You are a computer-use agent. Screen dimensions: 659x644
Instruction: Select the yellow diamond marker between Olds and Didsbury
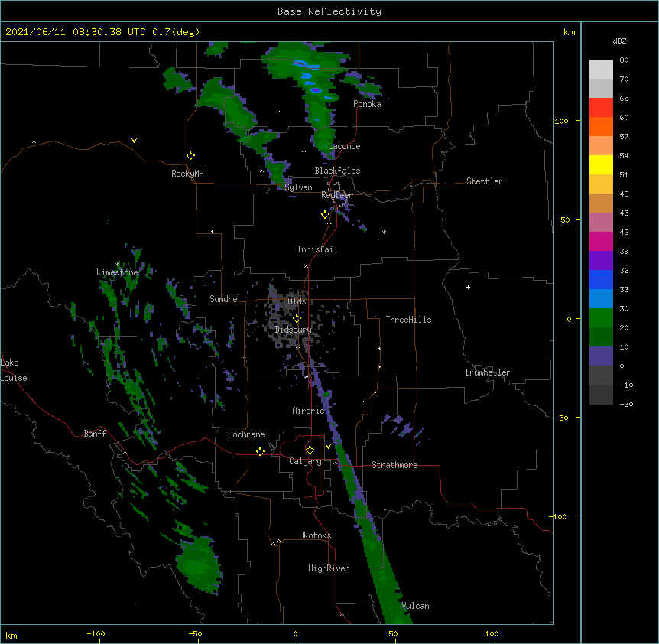297,319
